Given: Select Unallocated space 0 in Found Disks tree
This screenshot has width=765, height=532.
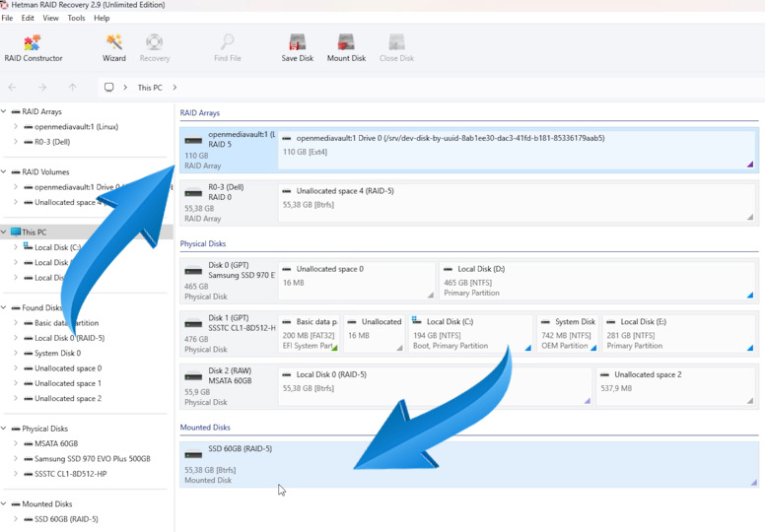Looking at the screenshot, I should click(68, 368).
